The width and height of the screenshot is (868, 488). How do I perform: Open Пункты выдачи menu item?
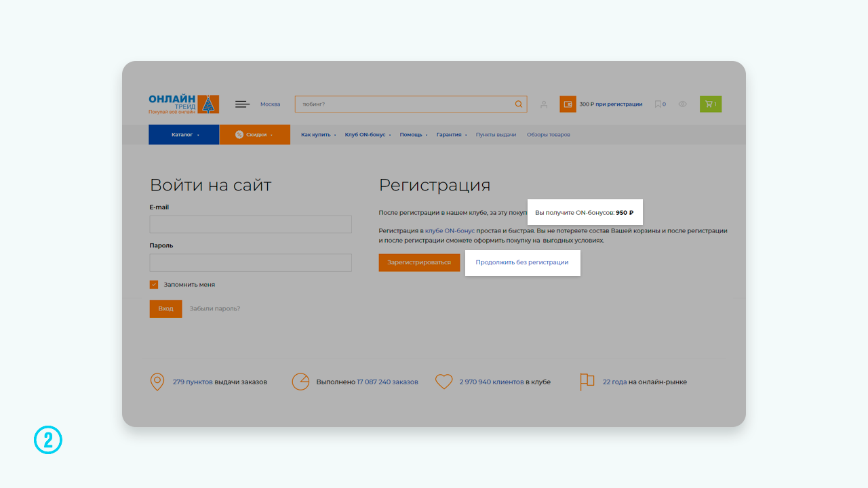[x=496, y=134]
